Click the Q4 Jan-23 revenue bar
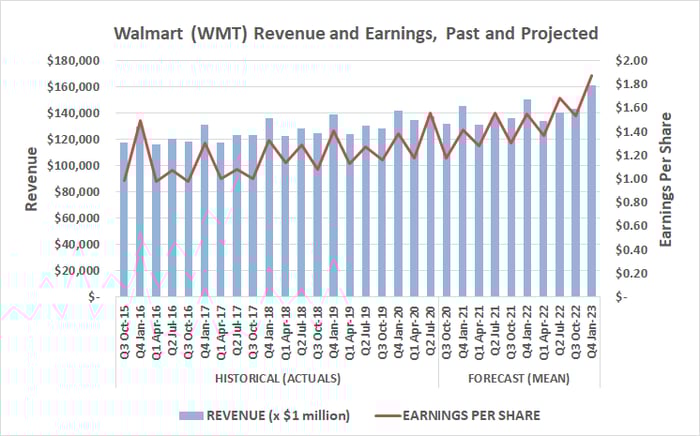 click(x=591, y=200)
